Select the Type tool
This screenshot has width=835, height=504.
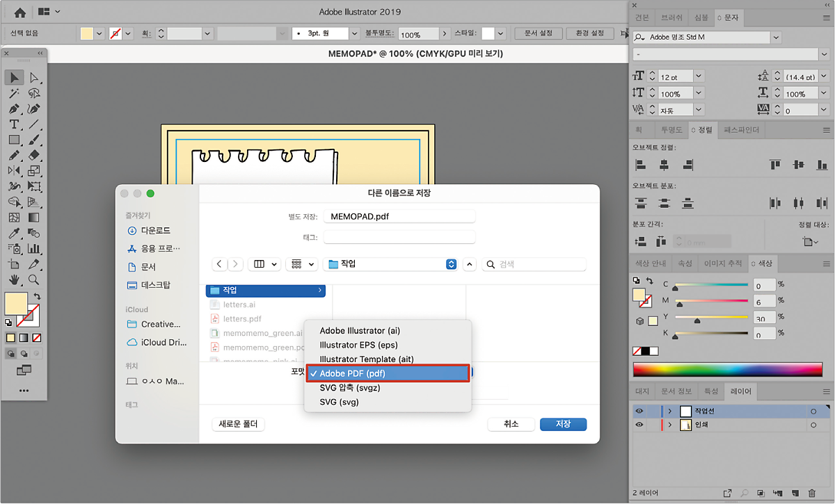pyautogui.click(x=14, y=124)
